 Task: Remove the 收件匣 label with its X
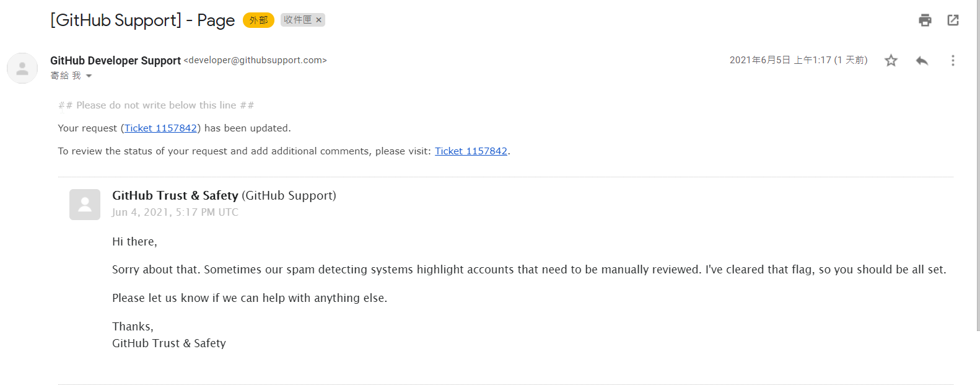(x=319, y=20)
